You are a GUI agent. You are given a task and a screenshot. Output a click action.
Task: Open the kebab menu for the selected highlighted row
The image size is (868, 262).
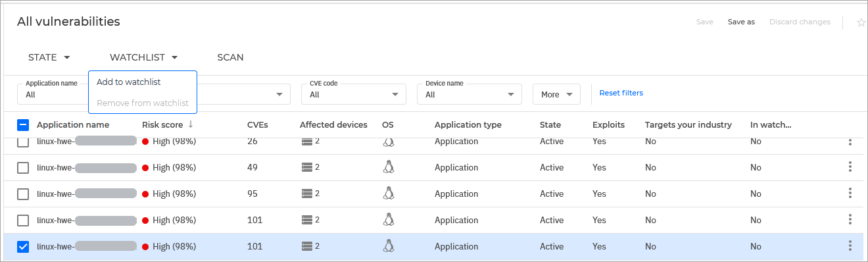(x=850, y=246)
